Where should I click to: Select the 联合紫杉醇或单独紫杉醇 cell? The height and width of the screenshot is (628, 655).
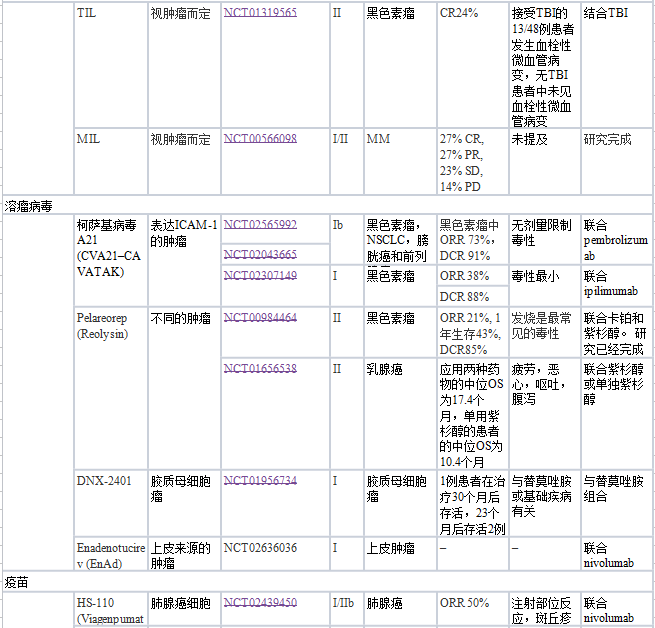617,414
